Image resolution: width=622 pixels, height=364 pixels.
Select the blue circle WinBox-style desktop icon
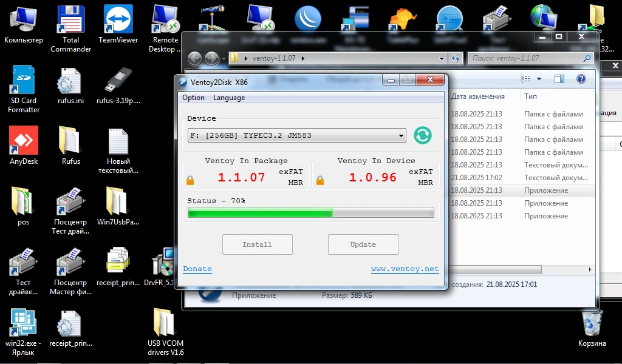[x=308, y=18]
